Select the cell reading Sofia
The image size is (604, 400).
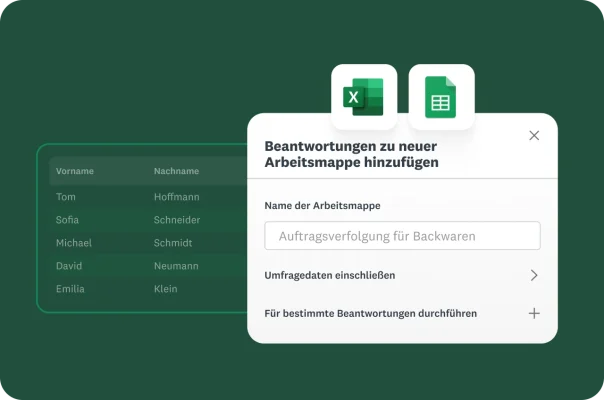pos(67,220)
